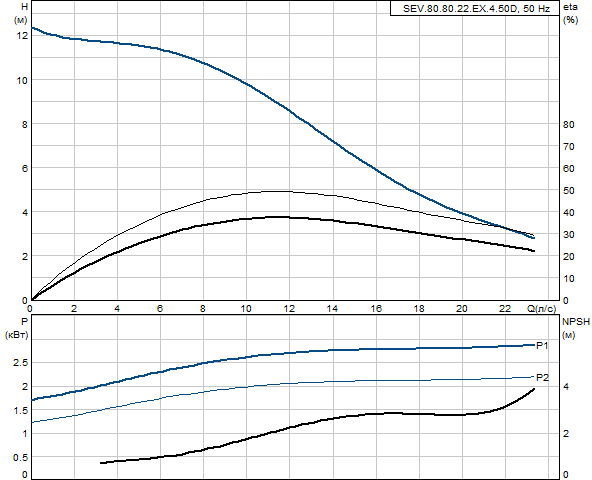The height and width of the screenshot is (480, 592).
Task: Click the 18 tick on the flow axis
Action: [419, 309]
